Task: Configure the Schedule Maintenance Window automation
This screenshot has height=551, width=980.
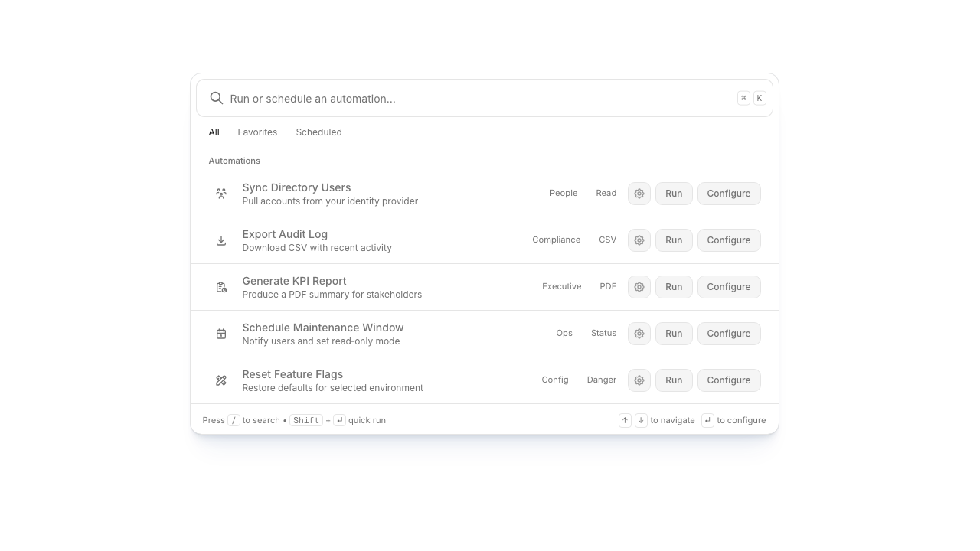Action: coord(728,333)
